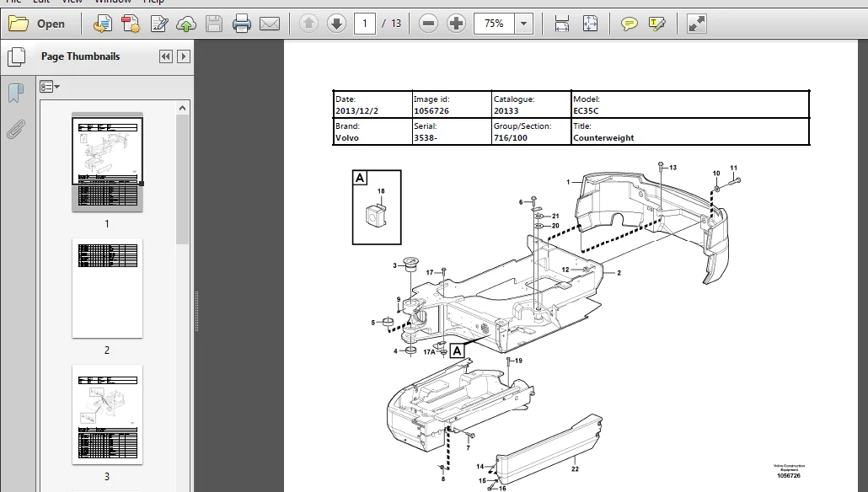Click the Upload to cloud icon
The width and height of the screenshot is (868, 492).
pyautogui.click(x=186, y=24)
